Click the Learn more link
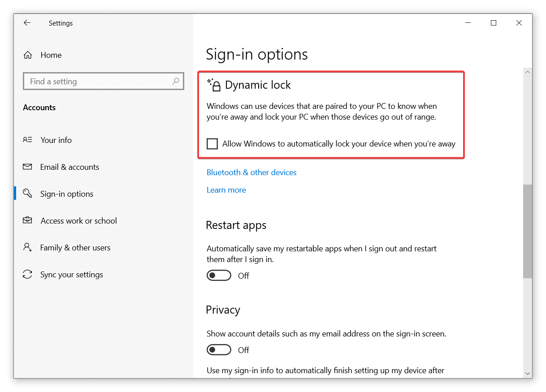This screenshot has height=392, width=546. click(226, 190)
